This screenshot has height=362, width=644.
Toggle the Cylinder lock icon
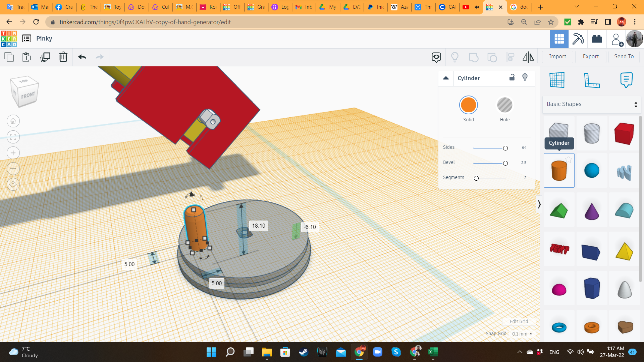click(512, 77)
